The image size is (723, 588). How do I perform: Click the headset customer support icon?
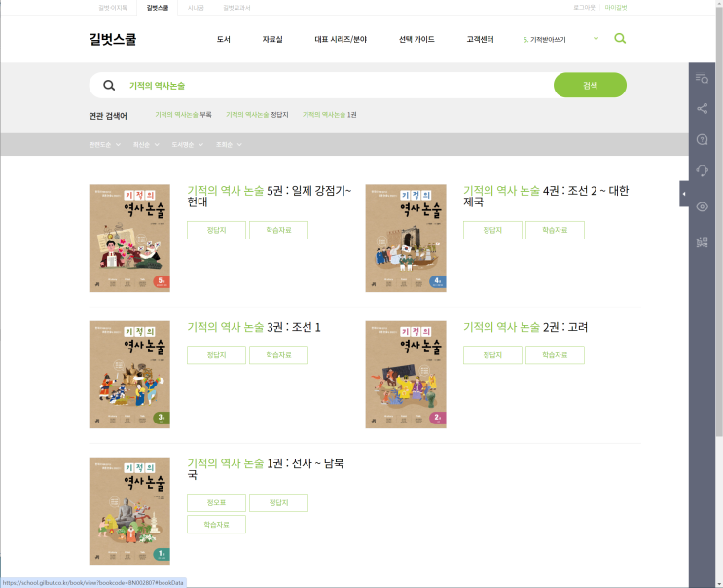[702, 171]
